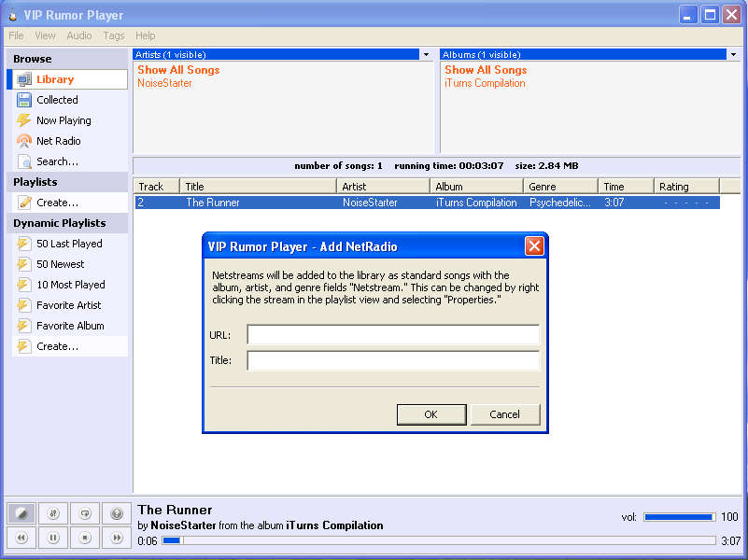Click the rating dashes in The Runner row

pyautogui.click(x=686, y=203)
